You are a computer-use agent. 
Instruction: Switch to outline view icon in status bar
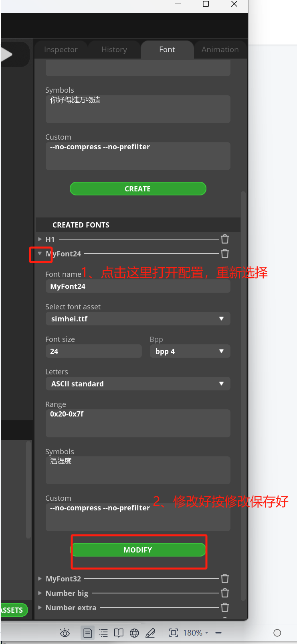tap(103, 633)
